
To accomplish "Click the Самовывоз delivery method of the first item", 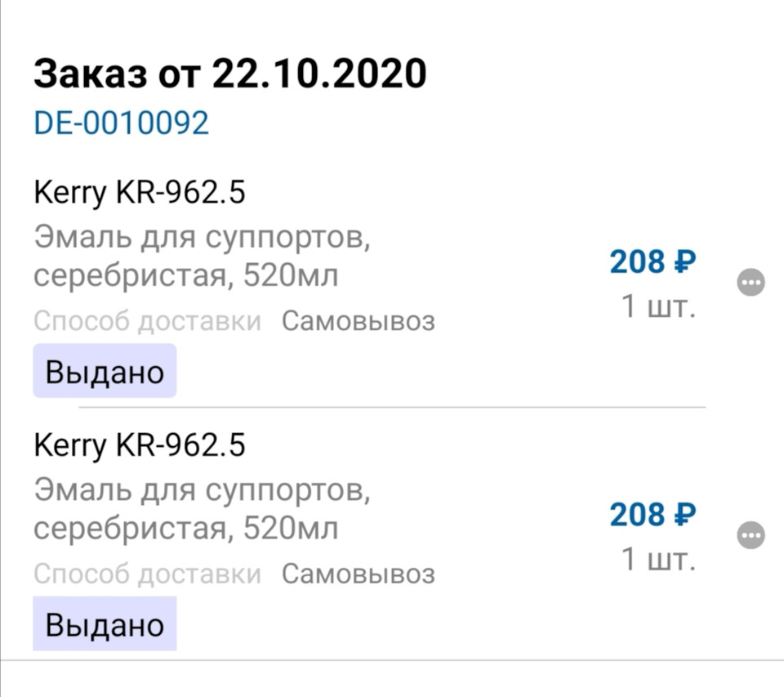I will (x=359, y=320).
